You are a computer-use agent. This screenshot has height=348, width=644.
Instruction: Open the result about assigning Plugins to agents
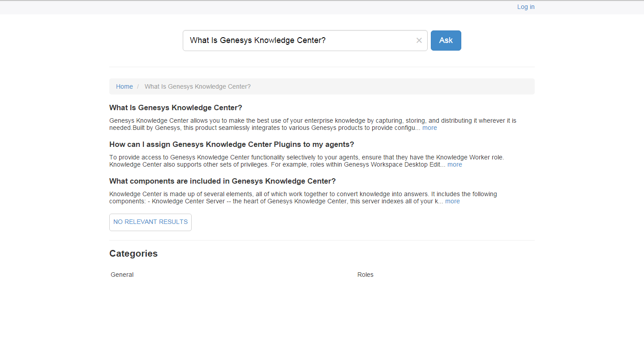click(x=232, y=144)
